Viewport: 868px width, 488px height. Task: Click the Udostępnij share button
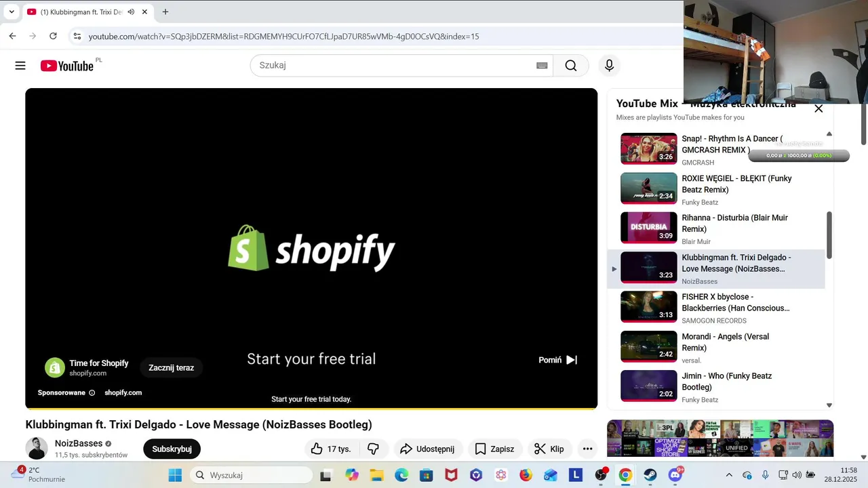point(428,449)
